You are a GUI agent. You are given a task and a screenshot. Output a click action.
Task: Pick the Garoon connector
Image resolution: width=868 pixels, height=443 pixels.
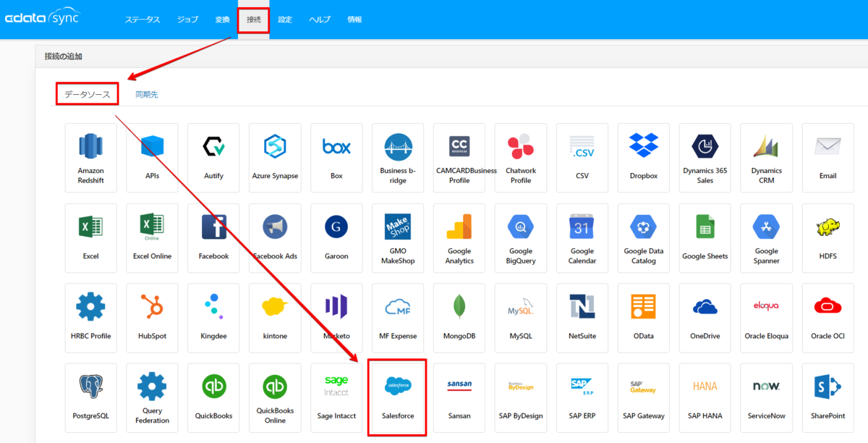point(337,238)
